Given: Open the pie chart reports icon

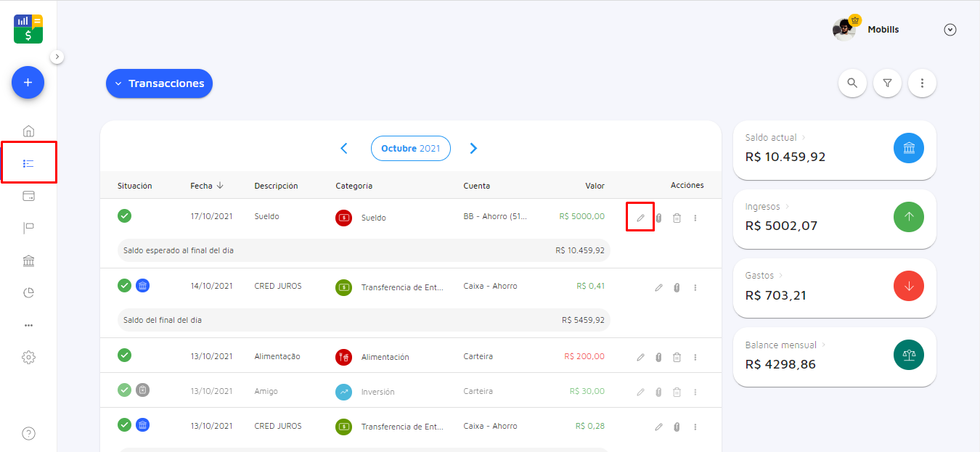Looking at the screenshot, I should [28, 293].
